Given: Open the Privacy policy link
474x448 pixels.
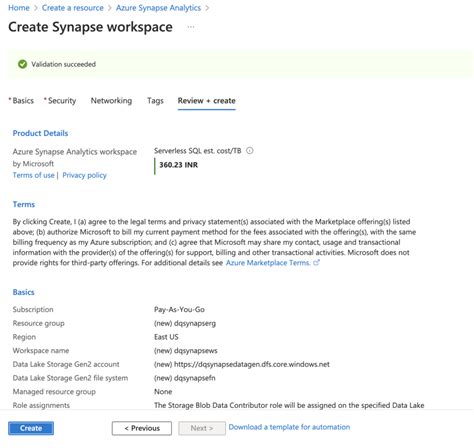Looking at the screenshot, I should 84,175.
